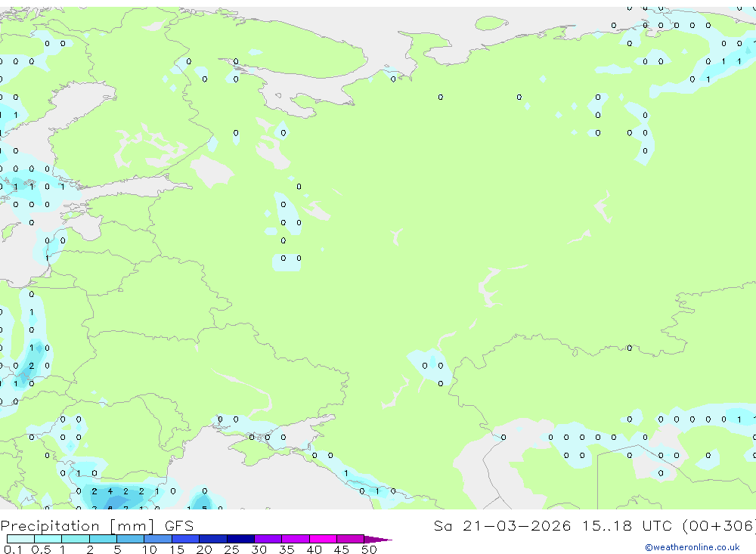Click the '0.1' legend scale label
Image resolution: width=756 pixels, height=554 pixels.
coord(13,549)
